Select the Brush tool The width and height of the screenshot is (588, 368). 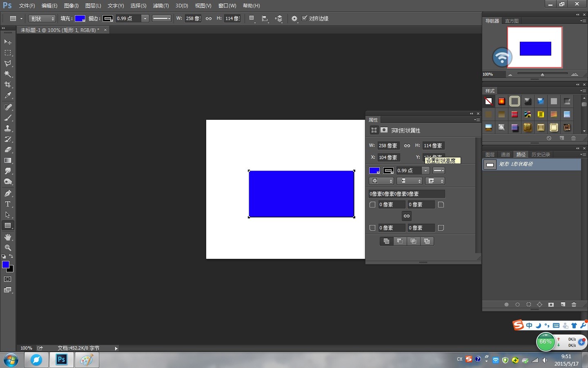(x=8, y=118)
